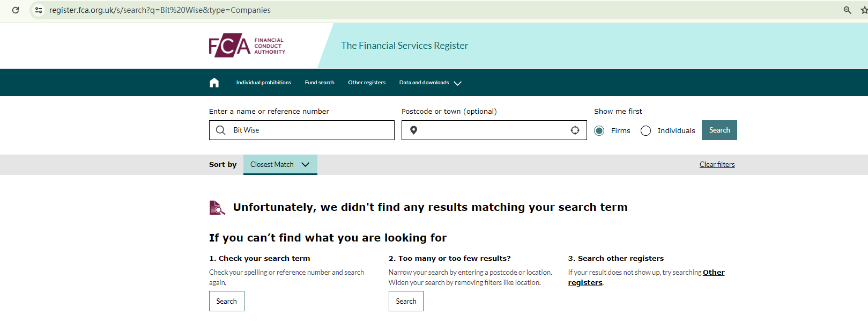Click the Clear filters link

[717, 164]
